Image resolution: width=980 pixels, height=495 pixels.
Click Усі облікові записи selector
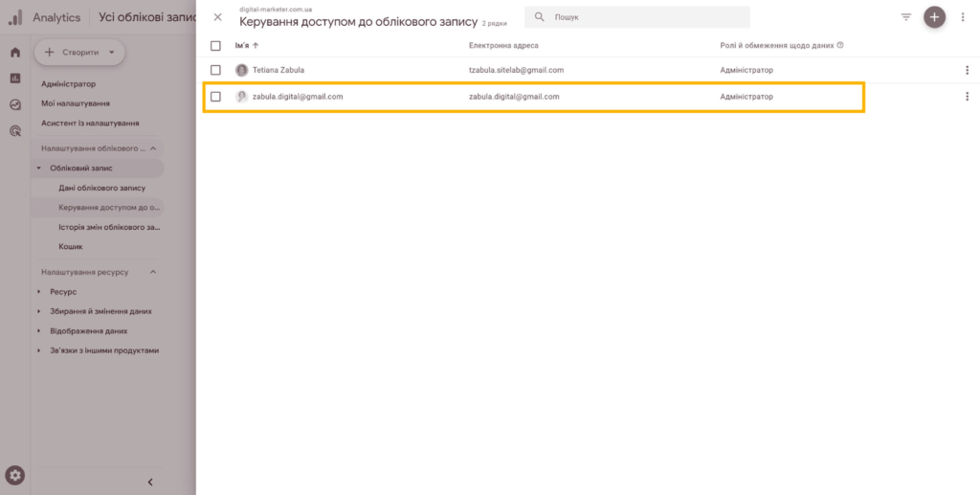pos(147,17)
